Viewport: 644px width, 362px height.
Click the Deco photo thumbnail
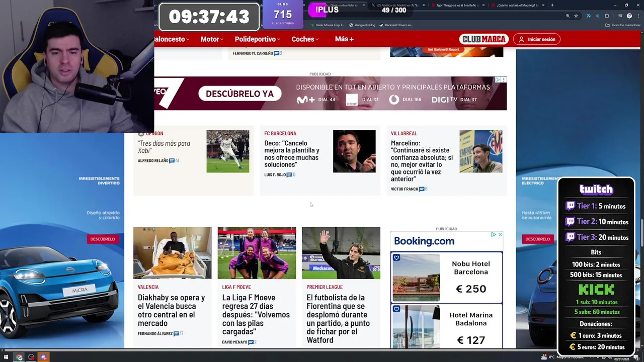click(354, 151)
